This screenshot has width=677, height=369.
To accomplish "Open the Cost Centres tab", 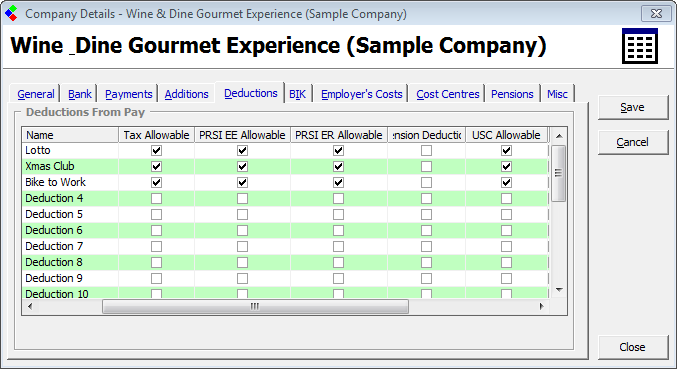I will [448, 94].
